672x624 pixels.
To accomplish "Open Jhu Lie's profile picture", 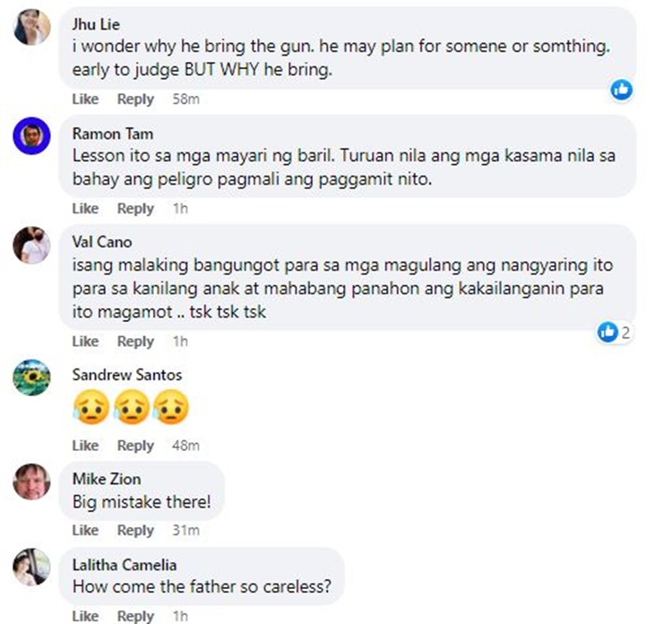I will point(31,27).
